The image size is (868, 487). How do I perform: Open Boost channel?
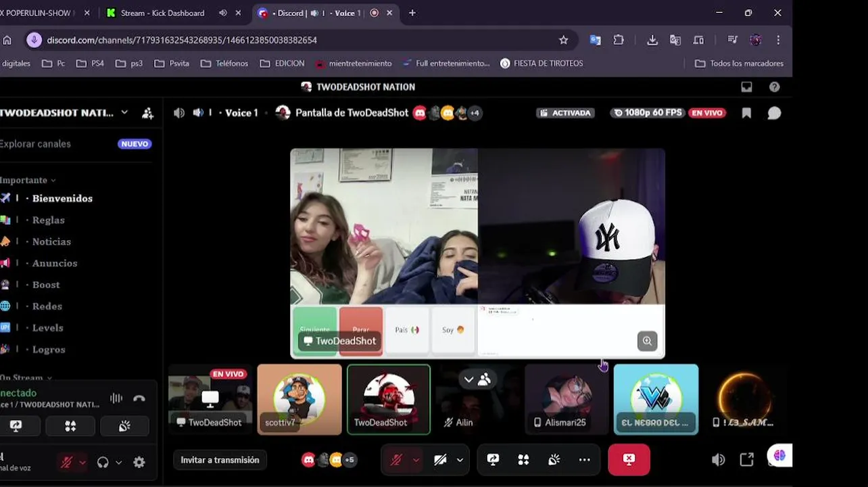tap(46, 285)
